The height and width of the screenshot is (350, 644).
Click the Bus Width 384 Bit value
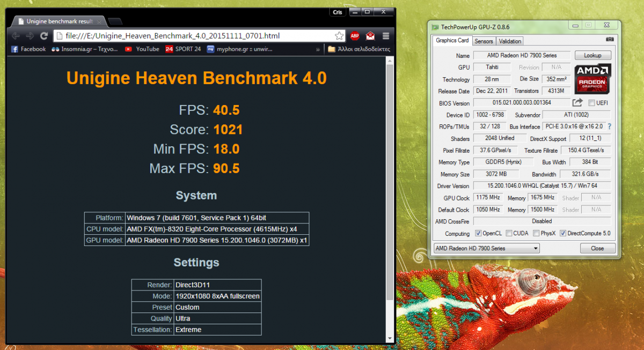[589, 162]
